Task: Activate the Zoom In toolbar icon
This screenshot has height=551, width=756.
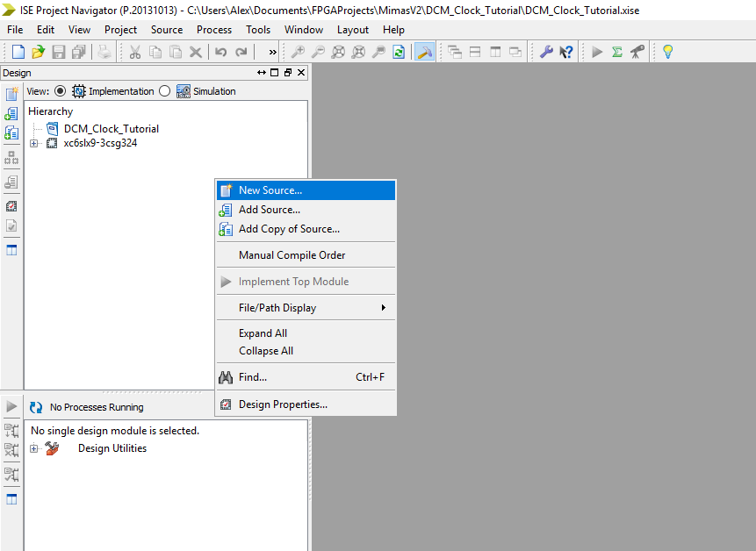Action: click(x=299, y=52)
